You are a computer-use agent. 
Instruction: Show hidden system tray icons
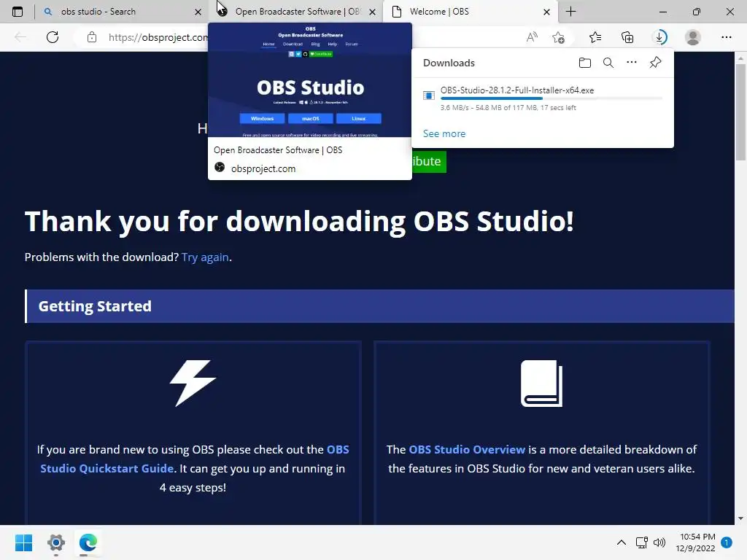click(622, 542)
